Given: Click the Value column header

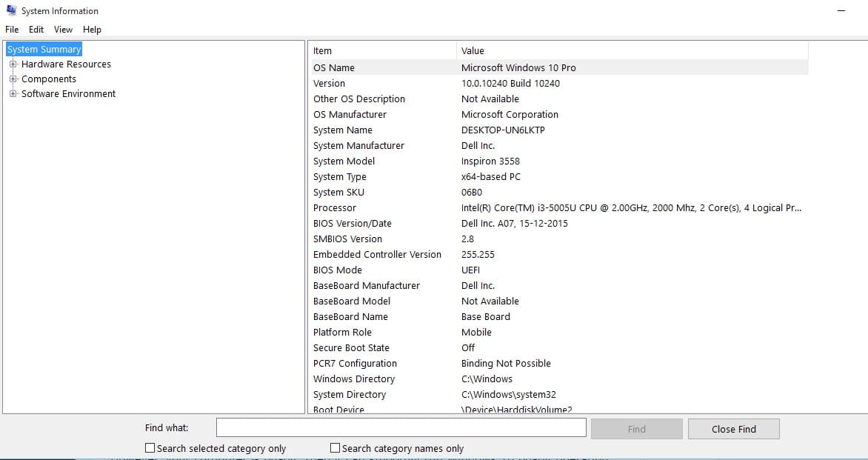Looking at the screenshot, I should point(632,51).
